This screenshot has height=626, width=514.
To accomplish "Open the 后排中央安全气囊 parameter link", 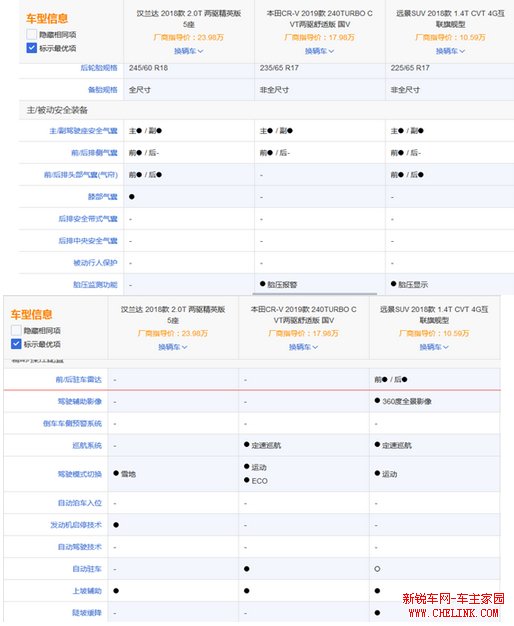I will click(x=88, y=241).
